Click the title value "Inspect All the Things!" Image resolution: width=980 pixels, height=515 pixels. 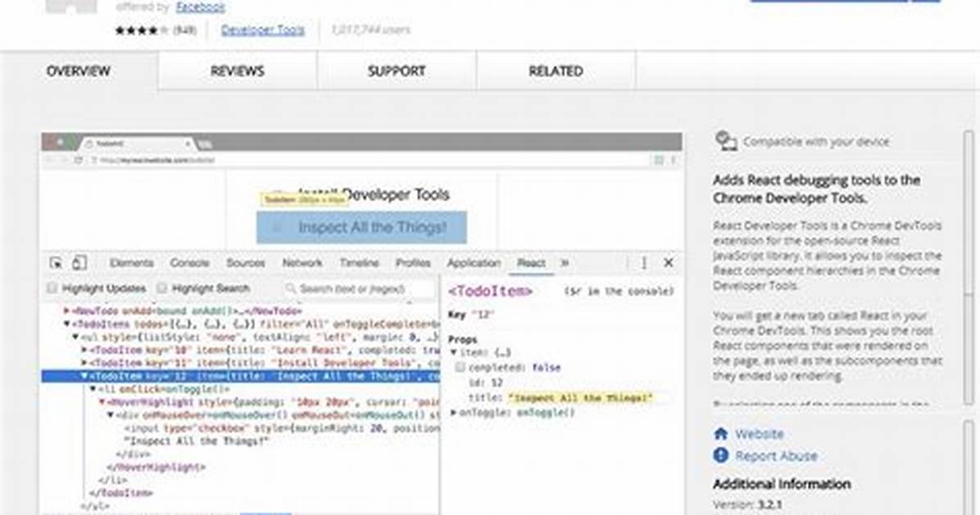pos(581,398)
